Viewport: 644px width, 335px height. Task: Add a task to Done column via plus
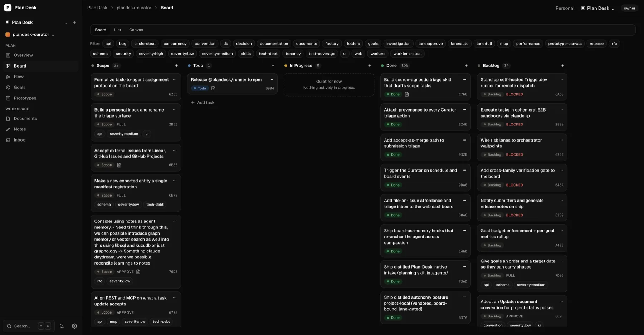click(x=466, y=66)
